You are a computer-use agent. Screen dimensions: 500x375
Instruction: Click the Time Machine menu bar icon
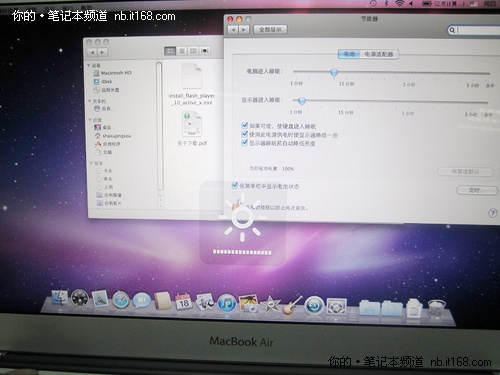point(373,3)
